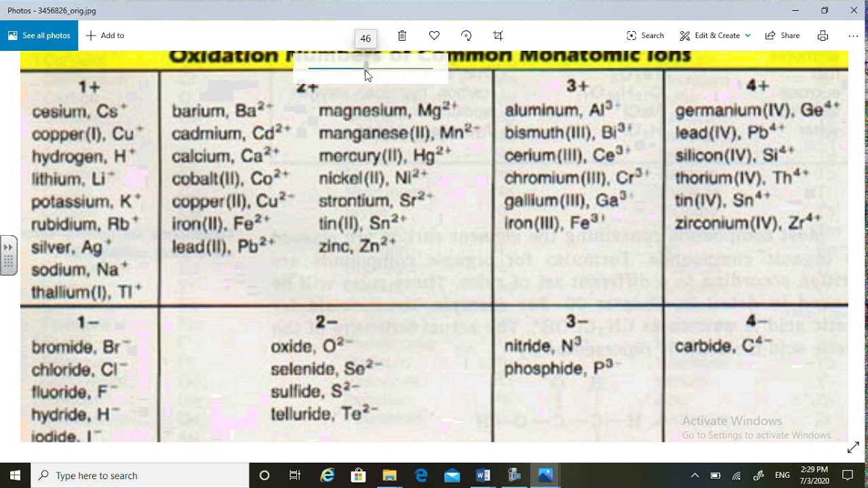
Task: Click the pen tray icon beside ENG
Action: (x=758, y=475)
